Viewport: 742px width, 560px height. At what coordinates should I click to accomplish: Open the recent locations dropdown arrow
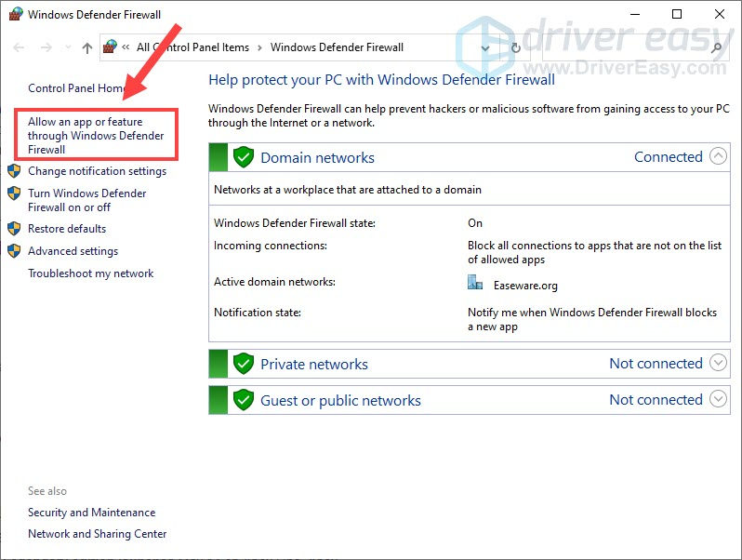(68, 47)
